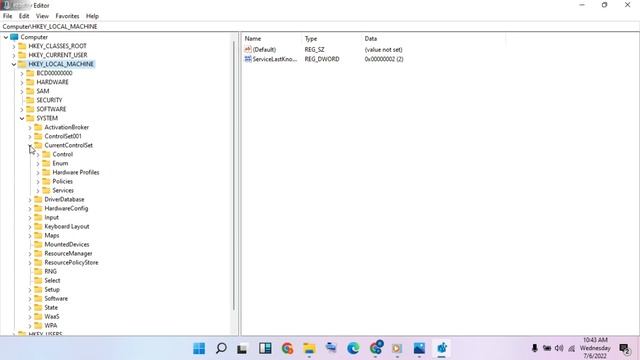Open the notification center icon
Screen dimensions: 640x360
[x=624, y=349]
